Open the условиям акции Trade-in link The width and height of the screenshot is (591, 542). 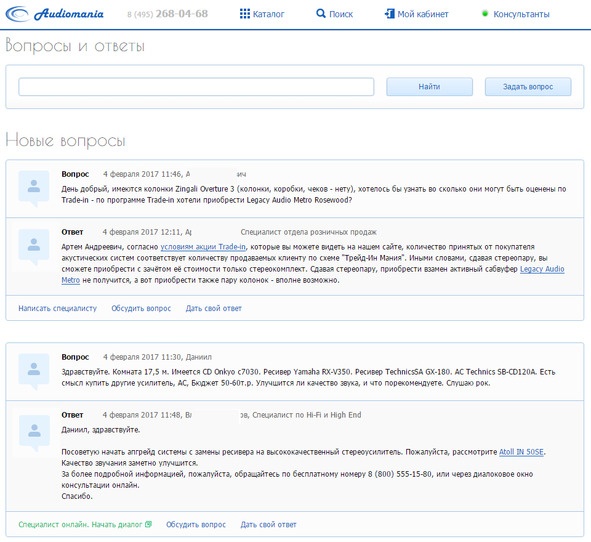click(203, 247)
